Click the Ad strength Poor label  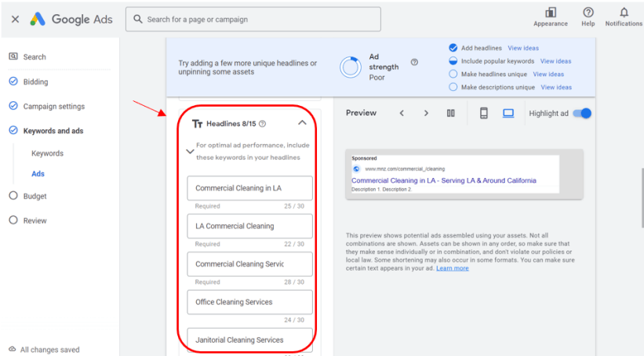tap(377, 77)
